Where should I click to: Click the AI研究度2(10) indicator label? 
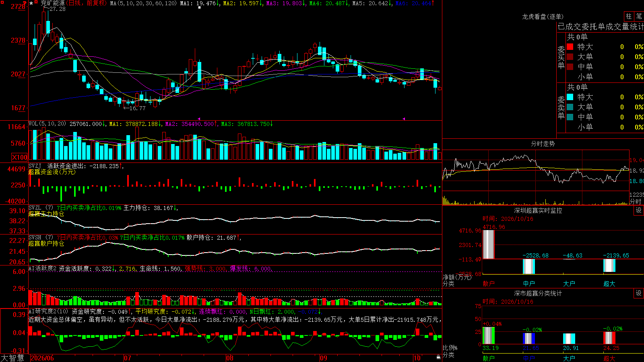pyautogui.click(x=48, y=311)
